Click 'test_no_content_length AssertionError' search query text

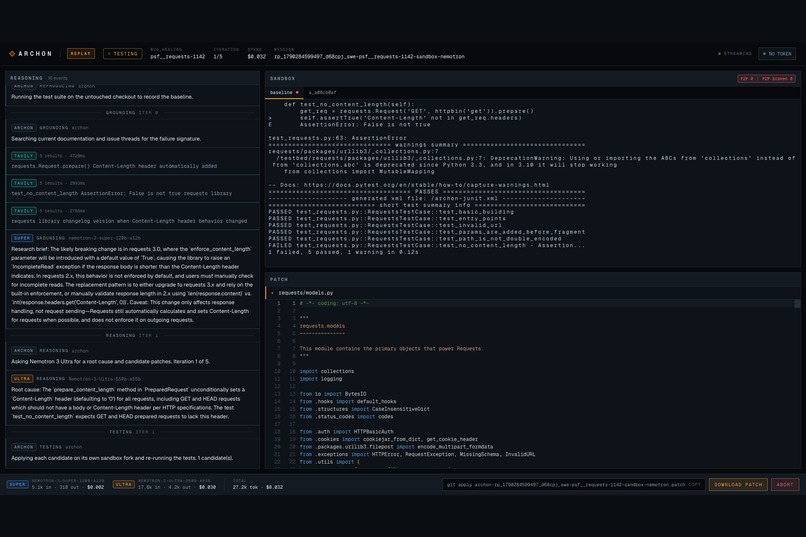tap(122, 193)
